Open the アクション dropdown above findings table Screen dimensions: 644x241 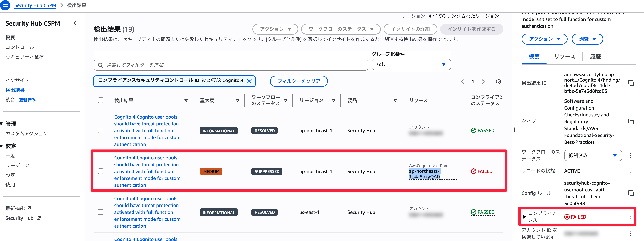point(275,29)
